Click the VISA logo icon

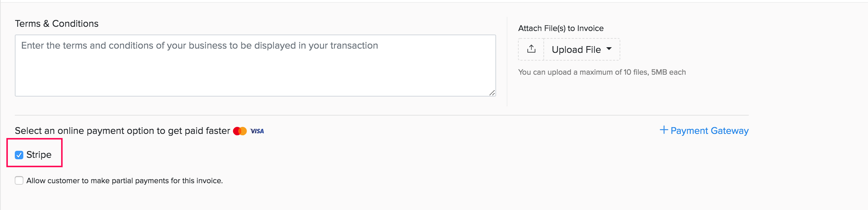tap(257, 131)
